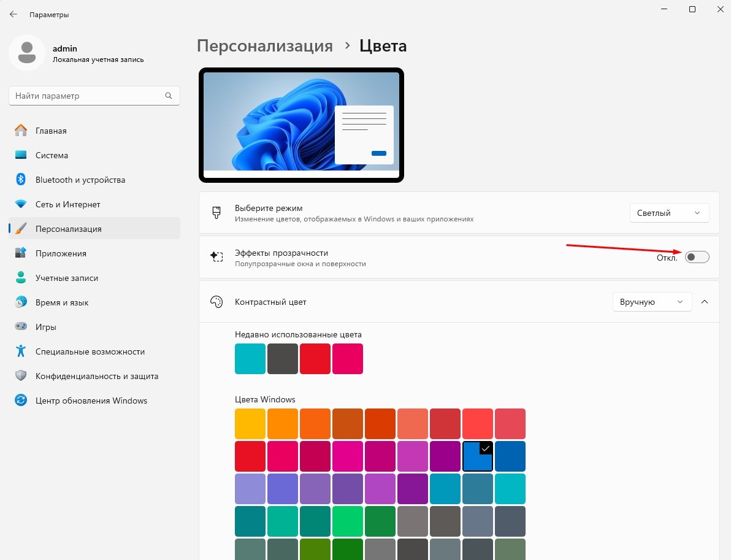
Task: Close the Параметры window
Action: [721, 9]
